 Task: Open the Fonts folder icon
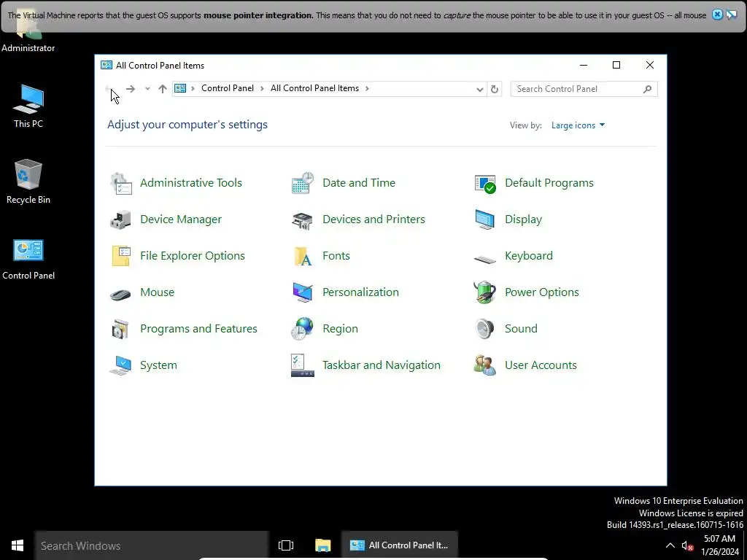pyautogui.click(x=303, y=256)
